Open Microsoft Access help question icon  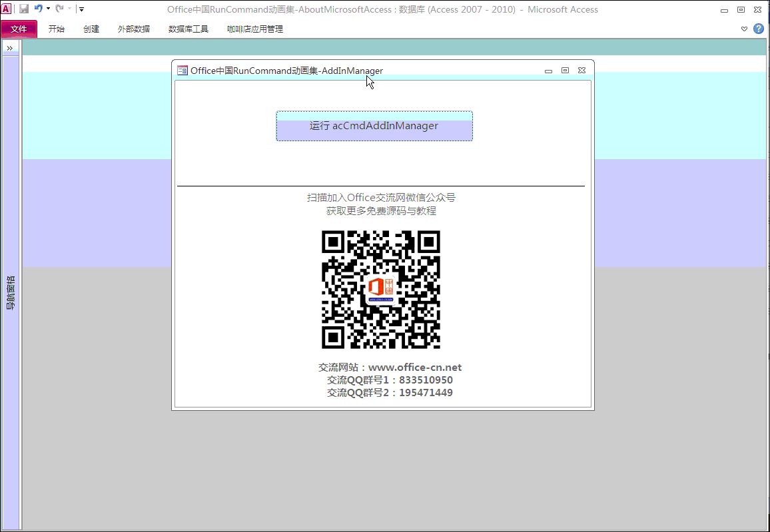759,29
